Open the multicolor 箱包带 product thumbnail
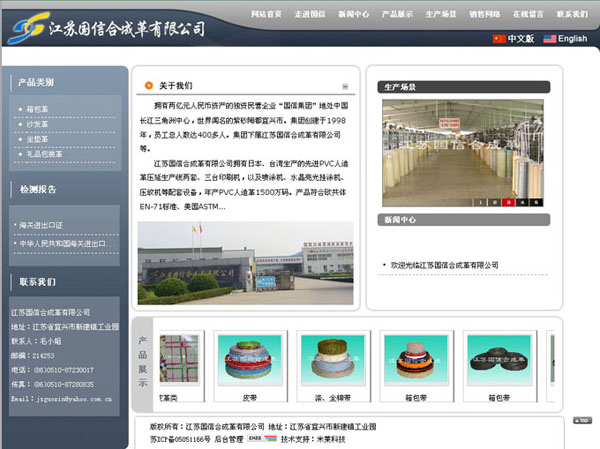This screenshot has width=600, height=449. [x=416, y=359]
